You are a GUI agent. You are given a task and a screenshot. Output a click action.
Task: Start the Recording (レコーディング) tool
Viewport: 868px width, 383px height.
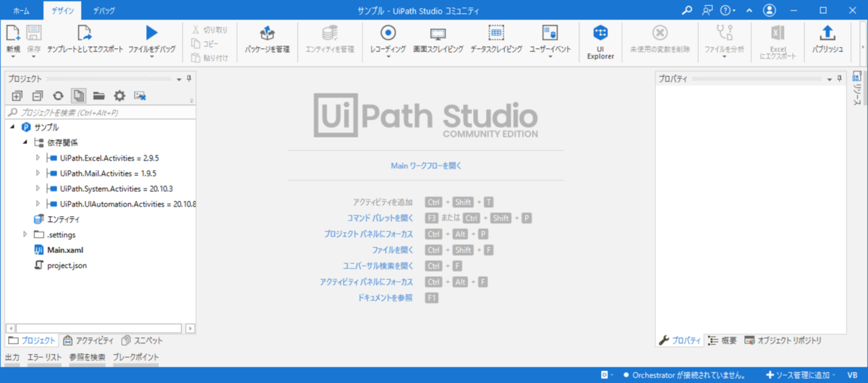pos(388,41)
